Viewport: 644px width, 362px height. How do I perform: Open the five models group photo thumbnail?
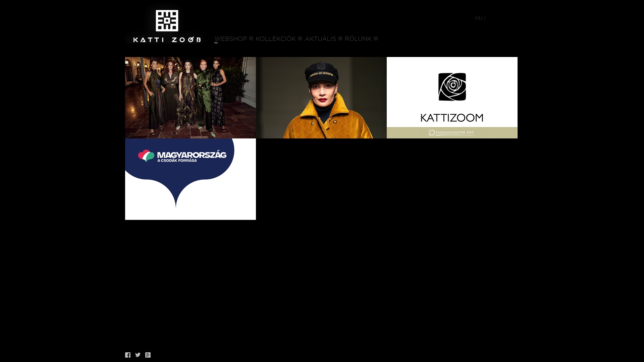(191, 98)
